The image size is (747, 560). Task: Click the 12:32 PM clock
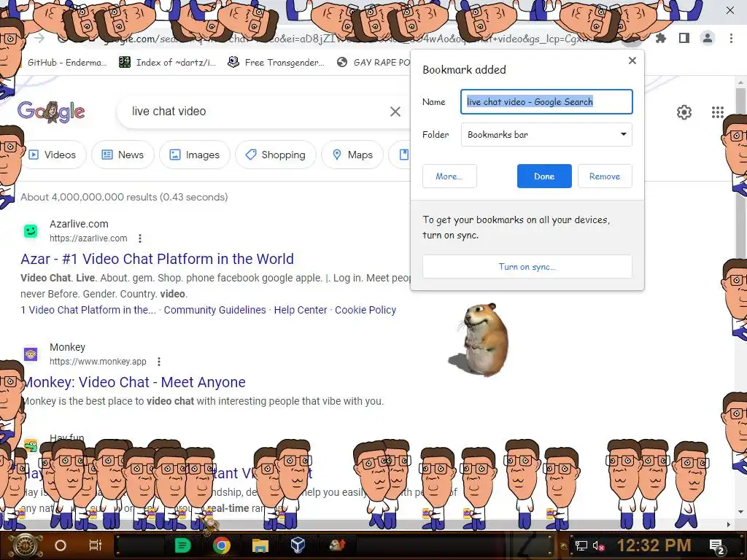654,545
